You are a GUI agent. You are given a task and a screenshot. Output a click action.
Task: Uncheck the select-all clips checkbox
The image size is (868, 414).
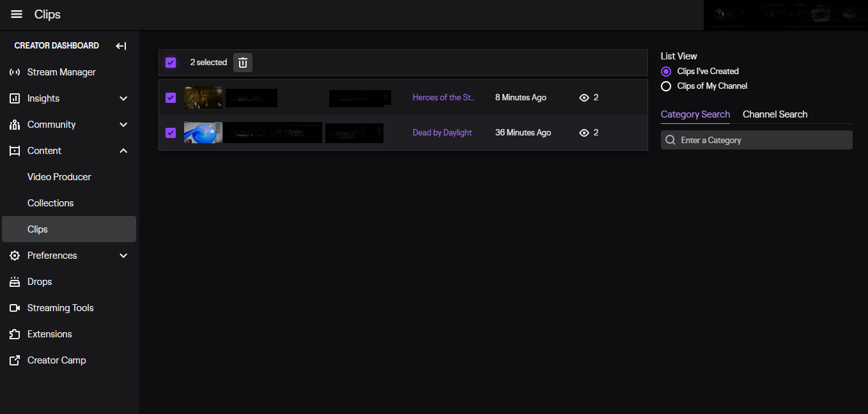171,63
